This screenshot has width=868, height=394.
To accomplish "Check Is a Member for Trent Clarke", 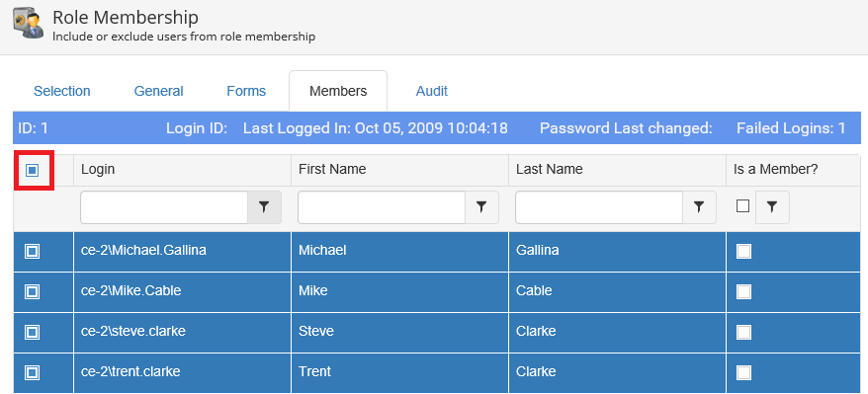I will tap(743, 372).
